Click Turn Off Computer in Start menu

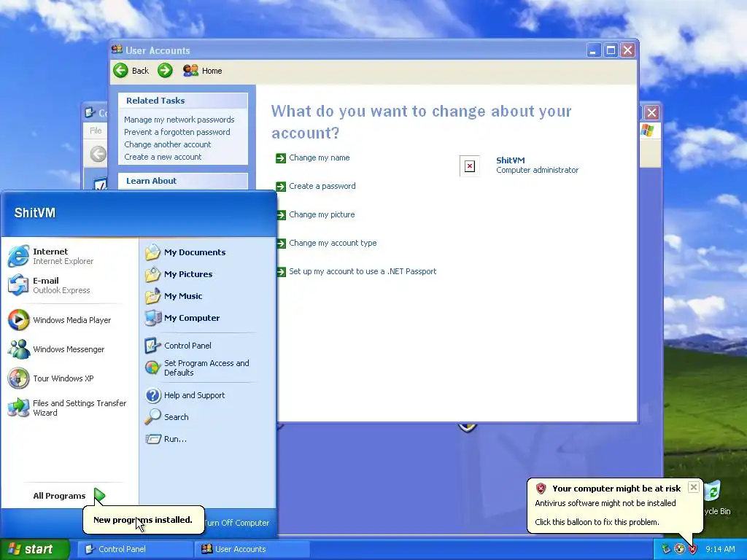pyautogui.click(x=237, y=522)
